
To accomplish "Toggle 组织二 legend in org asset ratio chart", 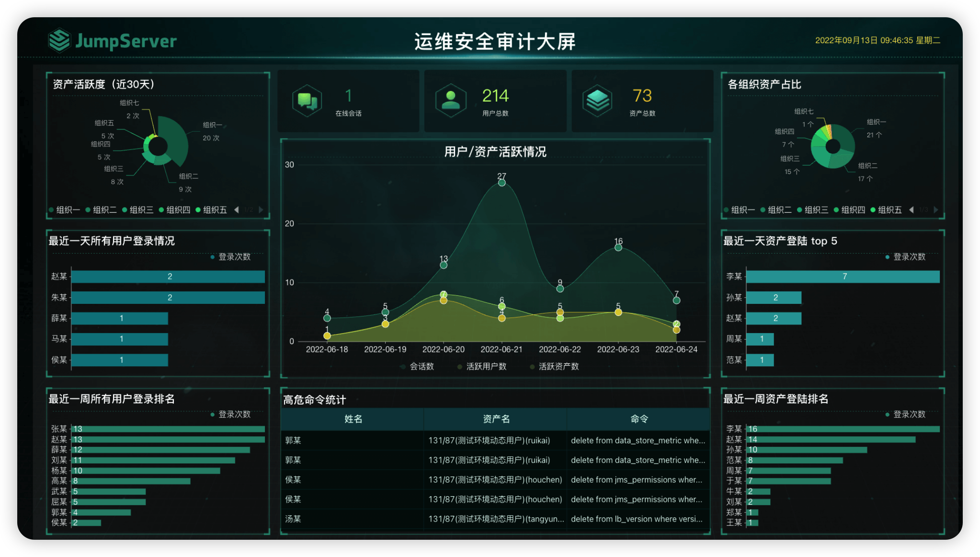I will [776, 210].
